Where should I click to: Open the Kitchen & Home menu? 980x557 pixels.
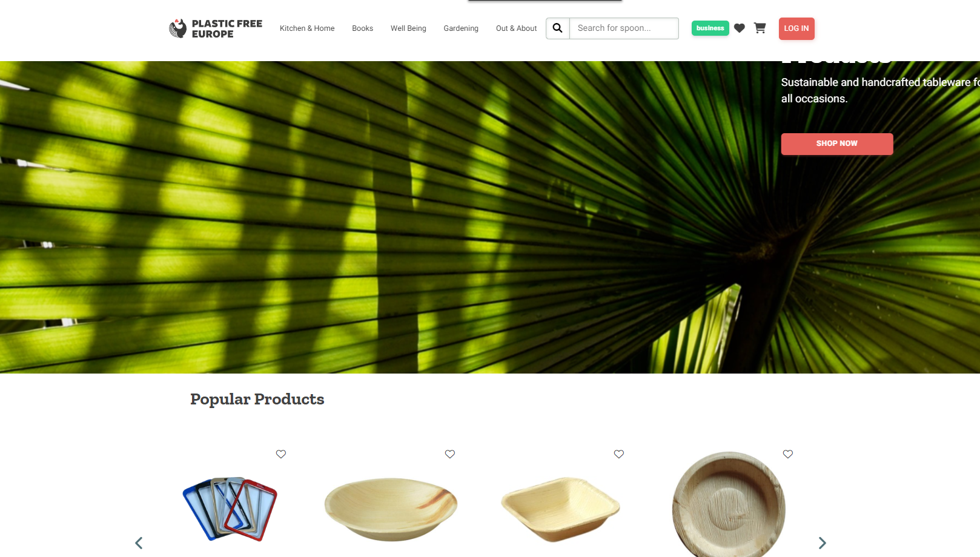(x=307, y=28)
